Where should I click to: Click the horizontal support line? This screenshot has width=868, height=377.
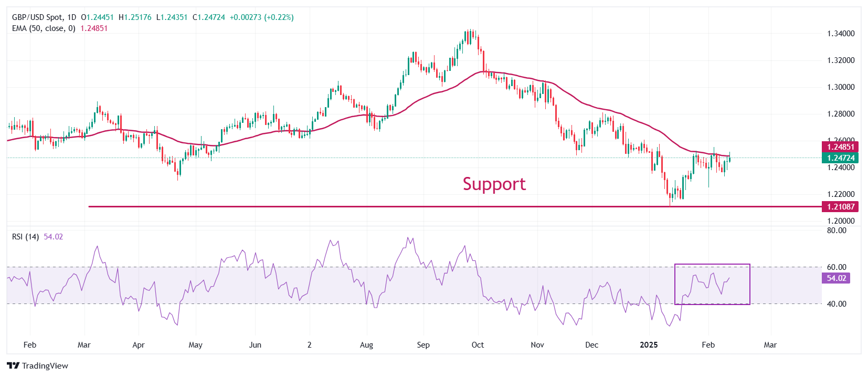click(x=367, y=206)
